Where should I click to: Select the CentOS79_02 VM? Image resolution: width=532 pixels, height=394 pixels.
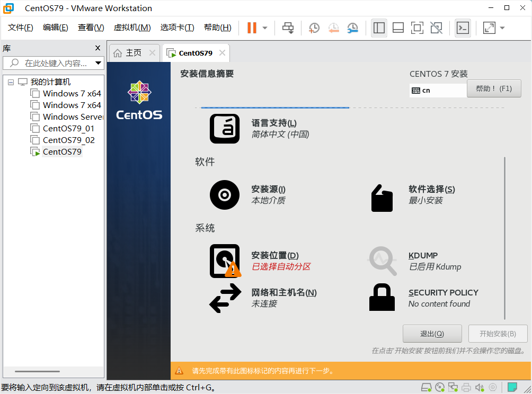click(68, 140)
